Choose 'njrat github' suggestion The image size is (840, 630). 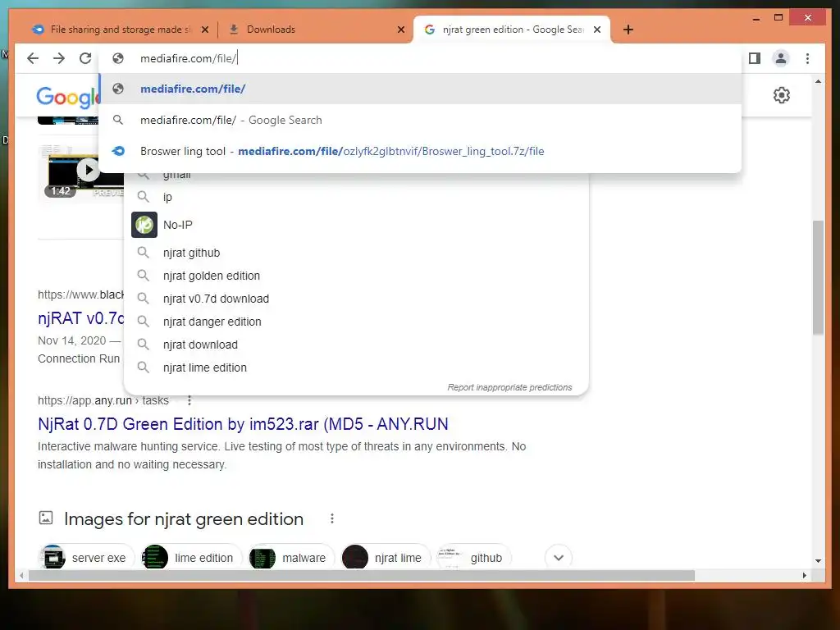pyautogui.click(x=356, y=253)
